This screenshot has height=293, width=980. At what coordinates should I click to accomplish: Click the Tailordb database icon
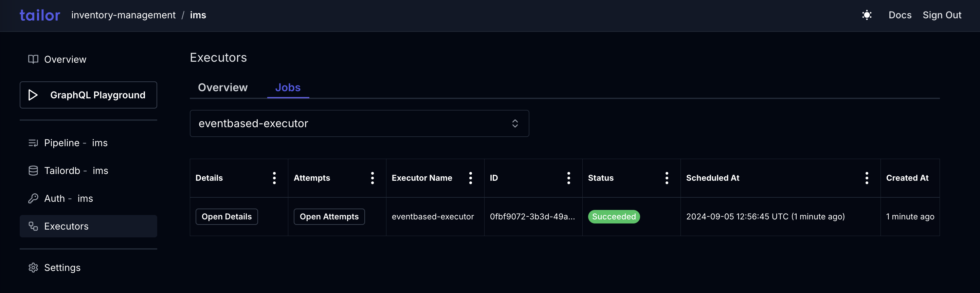33,171
